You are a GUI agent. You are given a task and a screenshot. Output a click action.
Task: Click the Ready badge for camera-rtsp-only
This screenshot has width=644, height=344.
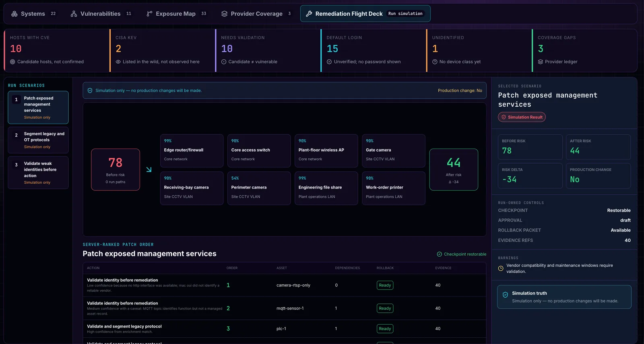click(385, 285)
